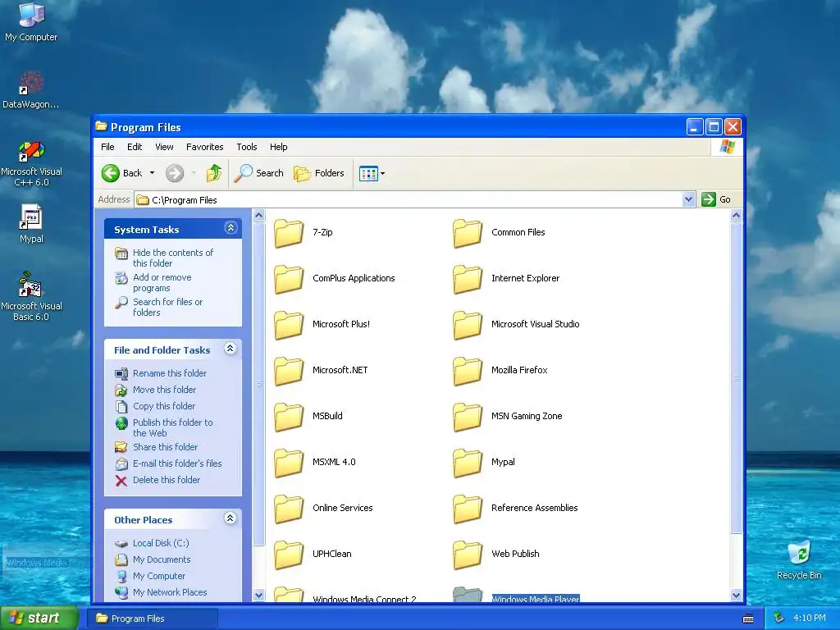Open the File menu
Screen dimensions: 840x630
pyautogui.click(x=107, y=147)
